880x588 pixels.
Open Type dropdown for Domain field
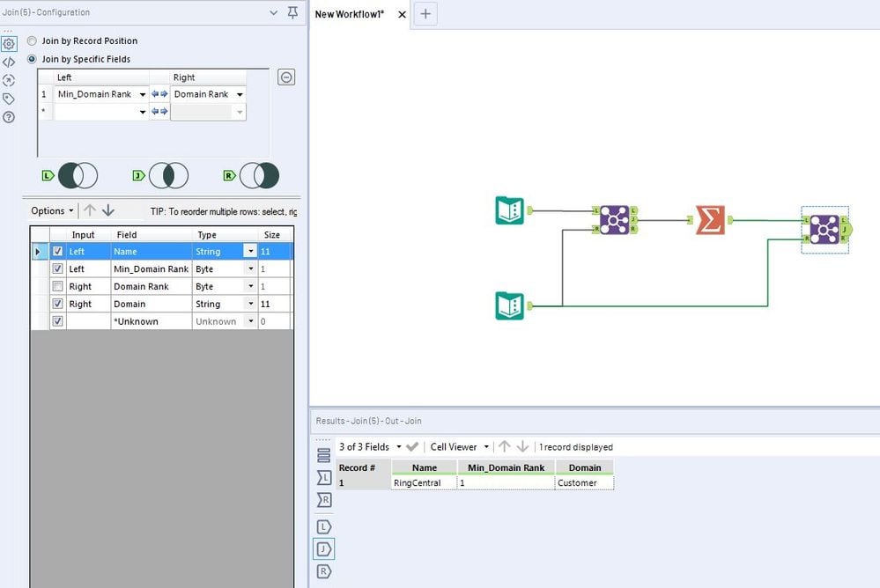(x=250, y=304)
